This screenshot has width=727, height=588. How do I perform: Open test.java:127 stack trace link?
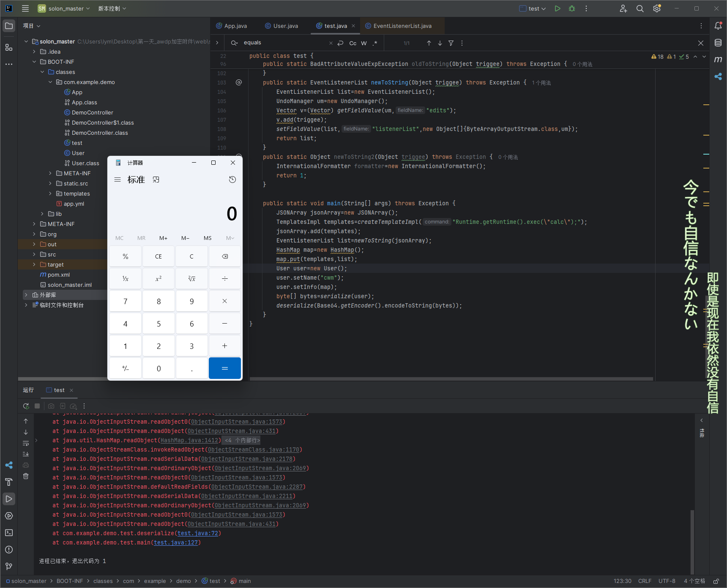(x=176, y=542)
